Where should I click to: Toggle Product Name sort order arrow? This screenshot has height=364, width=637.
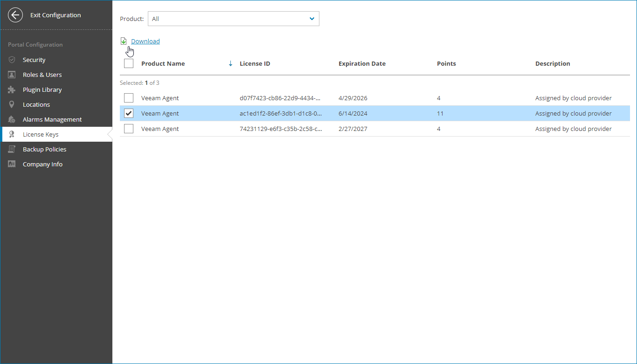(230, 63)
